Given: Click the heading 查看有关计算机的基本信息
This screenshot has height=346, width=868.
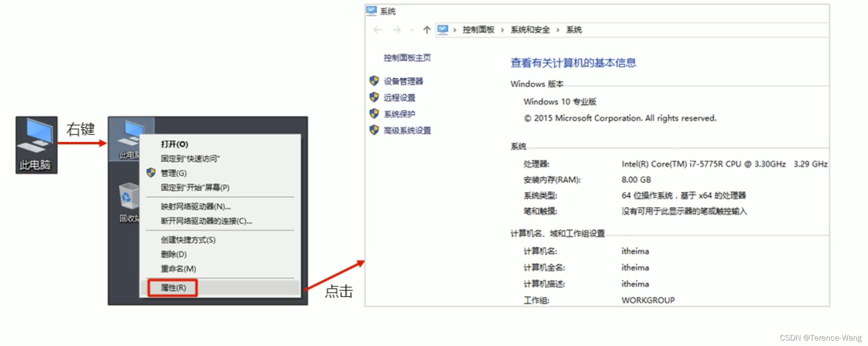Looking at the screenshot, I should tap(573, 63).
